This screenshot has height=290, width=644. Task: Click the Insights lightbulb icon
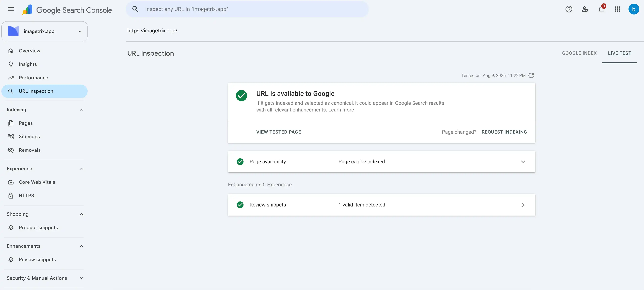pyautogui.click(x=11, y=64)
